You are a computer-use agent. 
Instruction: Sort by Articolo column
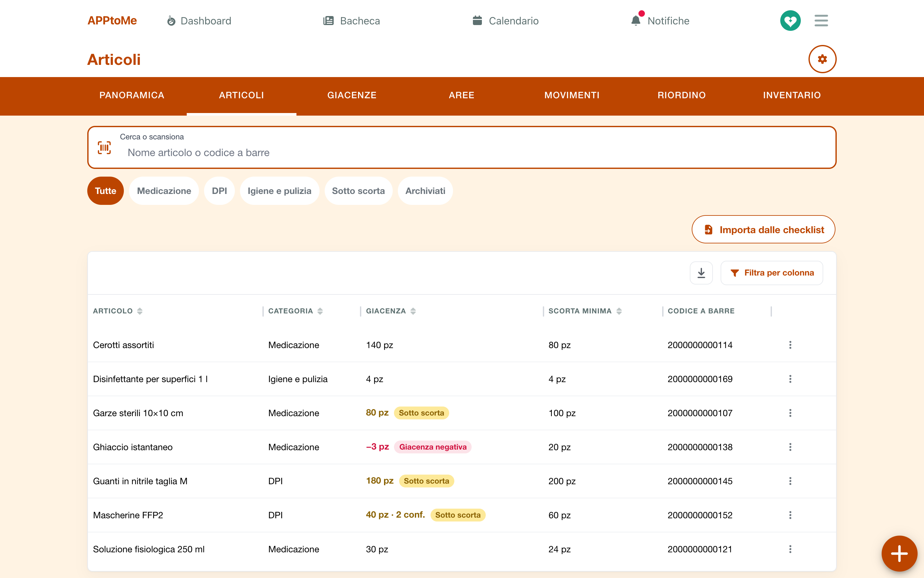118,311
